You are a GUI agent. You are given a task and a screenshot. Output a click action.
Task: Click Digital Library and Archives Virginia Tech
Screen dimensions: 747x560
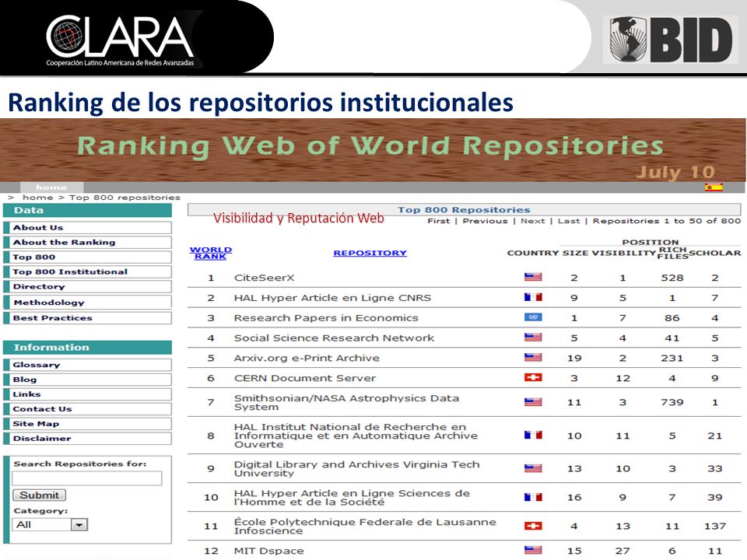pyautogui.click(x=357, y=468)
